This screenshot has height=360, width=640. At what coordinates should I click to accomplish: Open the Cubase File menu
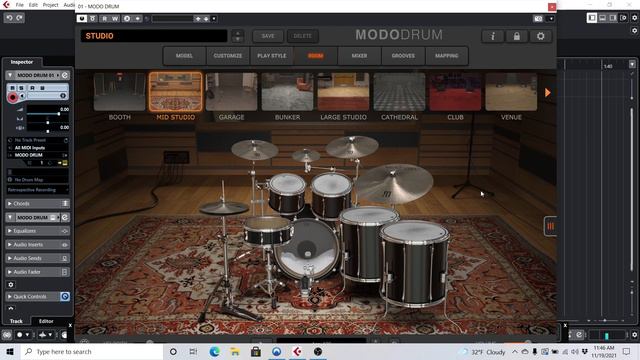20,5
